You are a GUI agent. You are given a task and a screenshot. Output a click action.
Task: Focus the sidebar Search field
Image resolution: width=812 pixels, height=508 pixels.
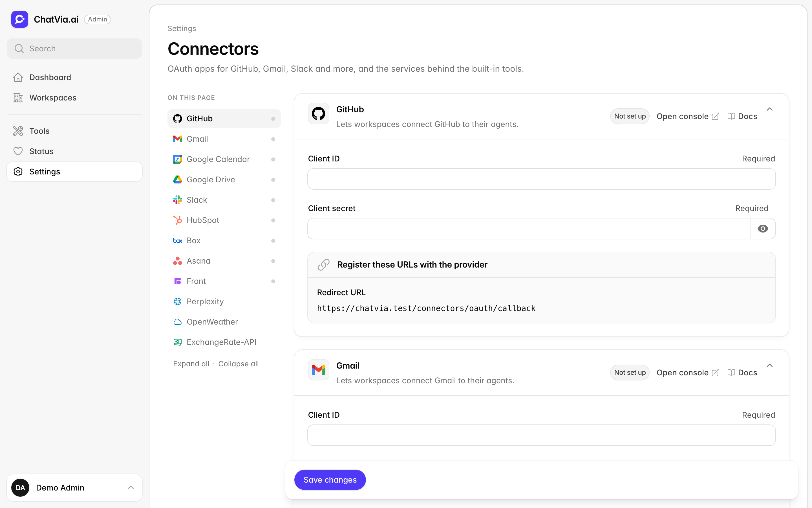[x=74, y=49]
